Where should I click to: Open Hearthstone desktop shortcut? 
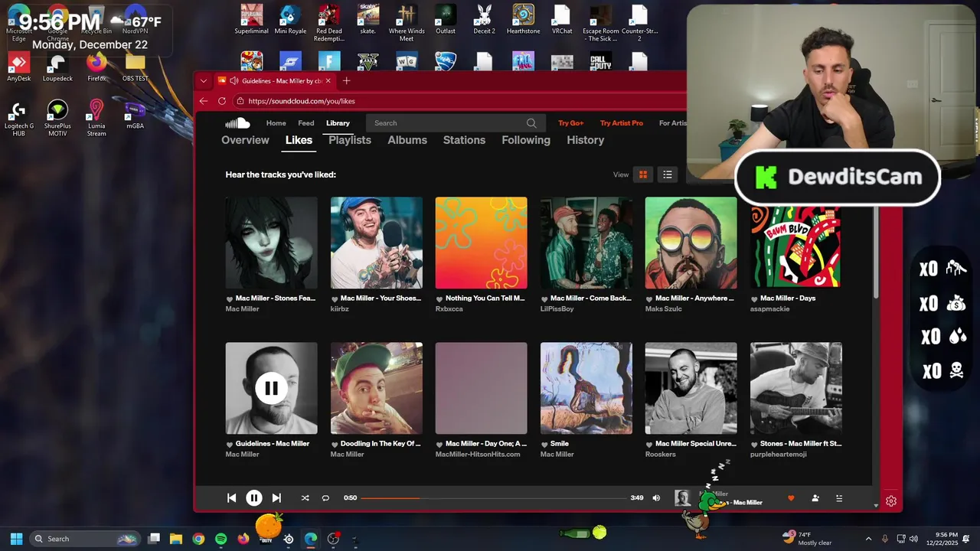click(x=523, y=20)
